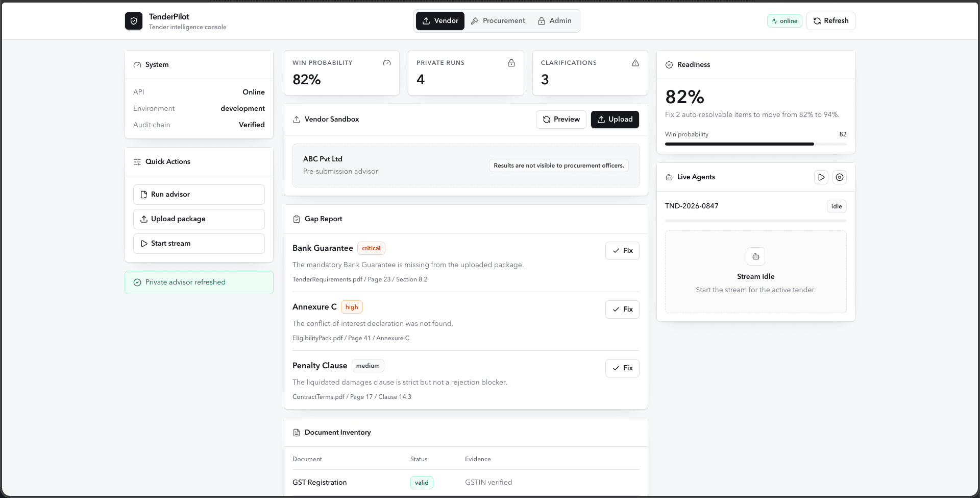Start the live agents stream play icon
980x498 pixels.
coord(821,177)
